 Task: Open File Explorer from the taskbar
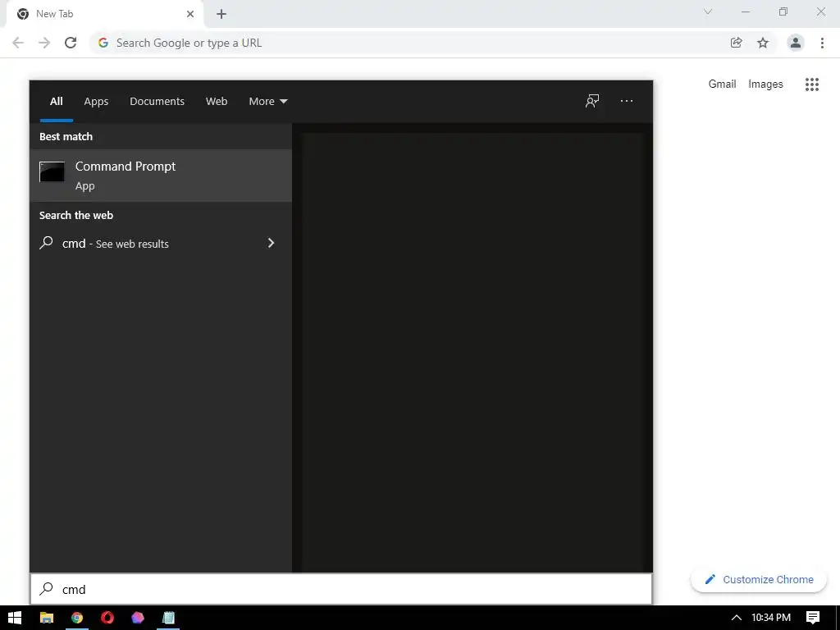47,618
